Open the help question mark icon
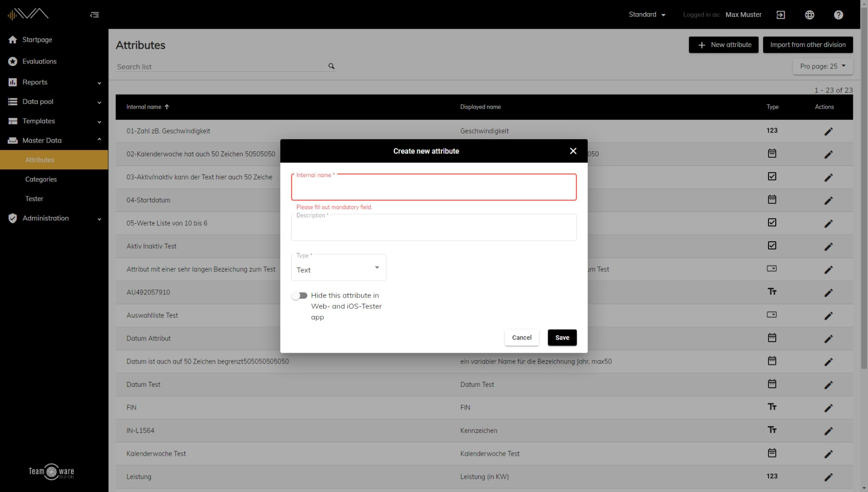The image size is (868, 492). coord(838,15)
